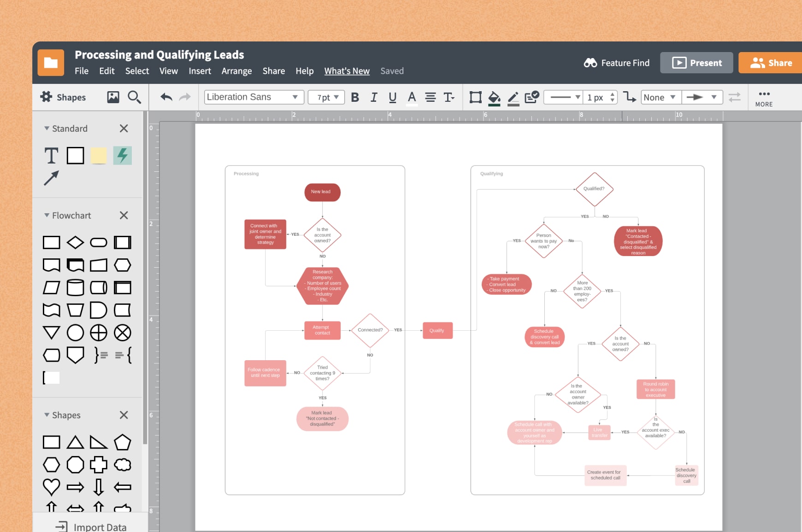Click the Present button
The width and height of the screenshot is (802, 532).
pyautogui.click(x=696, y=63)
